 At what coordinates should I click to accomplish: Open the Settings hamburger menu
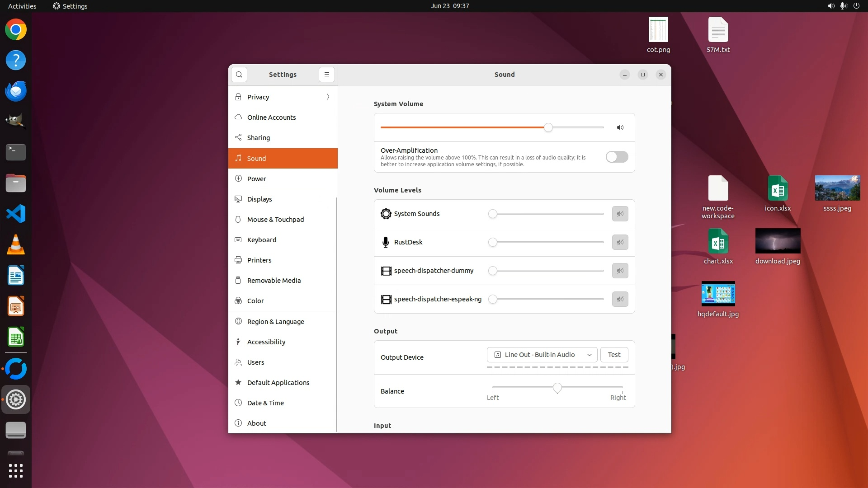[x=326, y=75]
